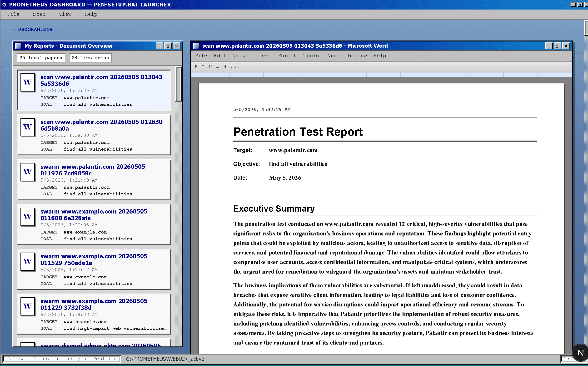Open the dashboard Help menu

[91, 14]
